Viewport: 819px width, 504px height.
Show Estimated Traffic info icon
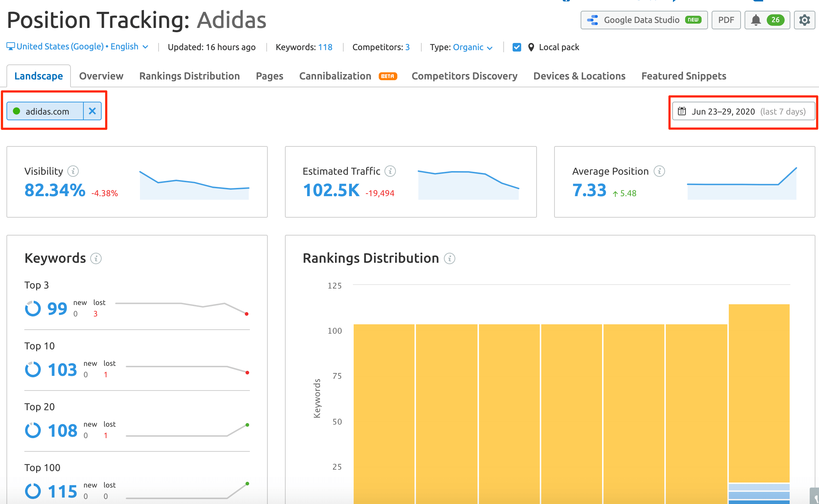click(x=390, y=171)
